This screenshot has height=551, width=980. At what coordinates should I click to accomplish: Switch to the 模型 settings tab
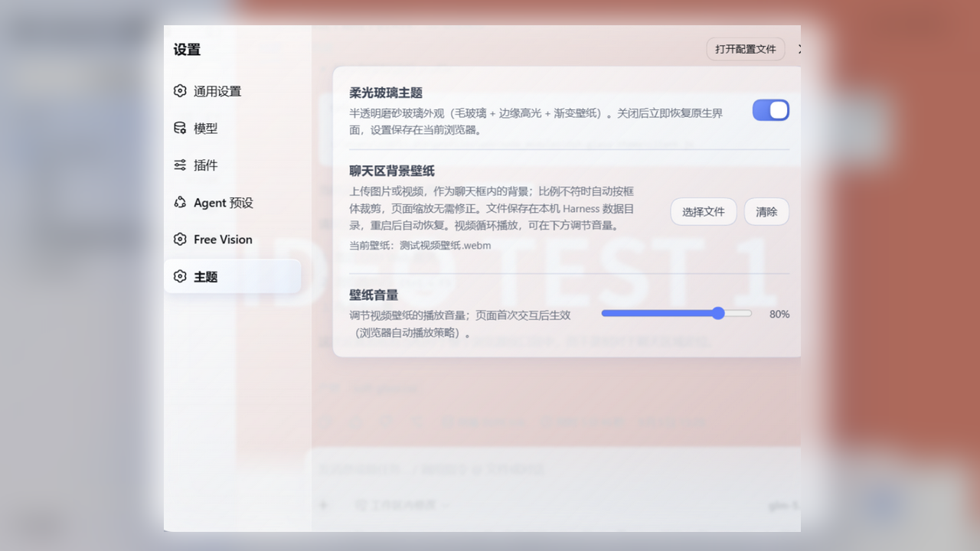point(233,129)
